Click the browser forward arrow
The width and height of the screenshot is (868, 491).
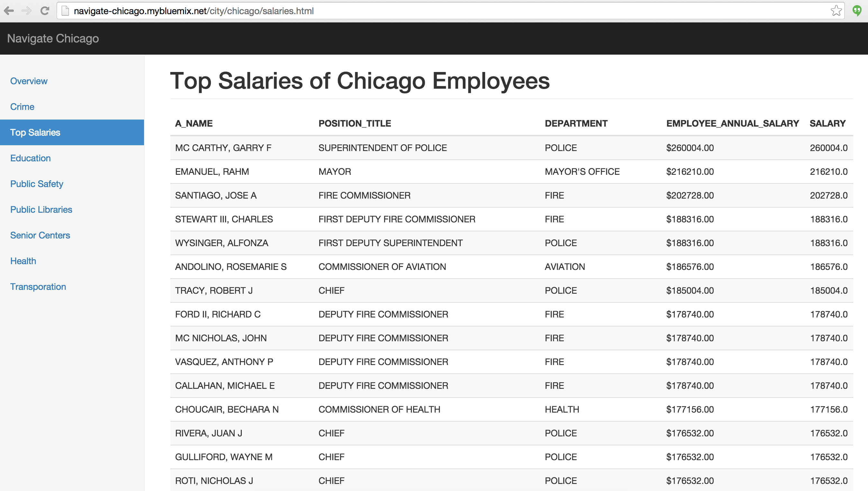click(x=26, y=11)
